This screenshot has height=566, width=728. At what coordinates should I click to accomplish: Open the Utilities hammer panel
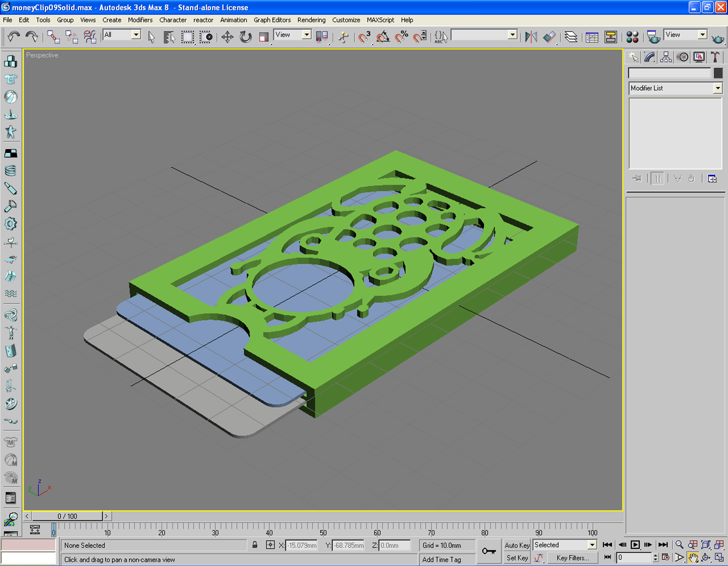pyautogui.click(x=715, y=57)
